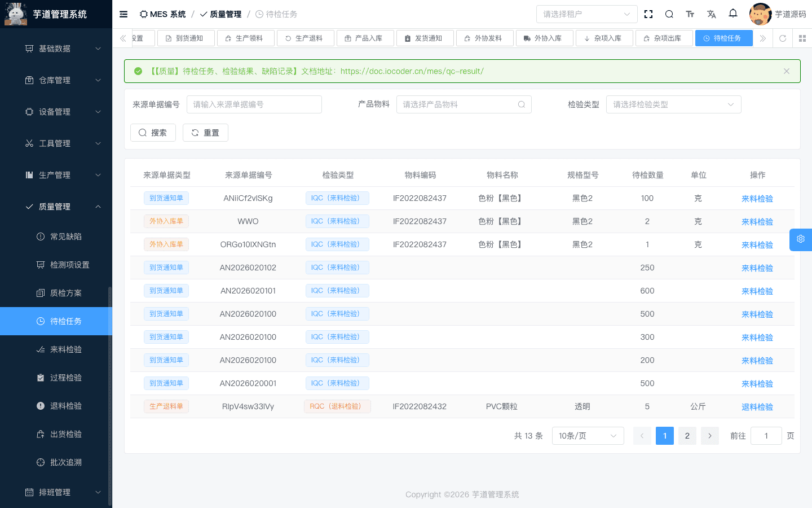
Task: Open the notification bell
Action: (732, 14)
